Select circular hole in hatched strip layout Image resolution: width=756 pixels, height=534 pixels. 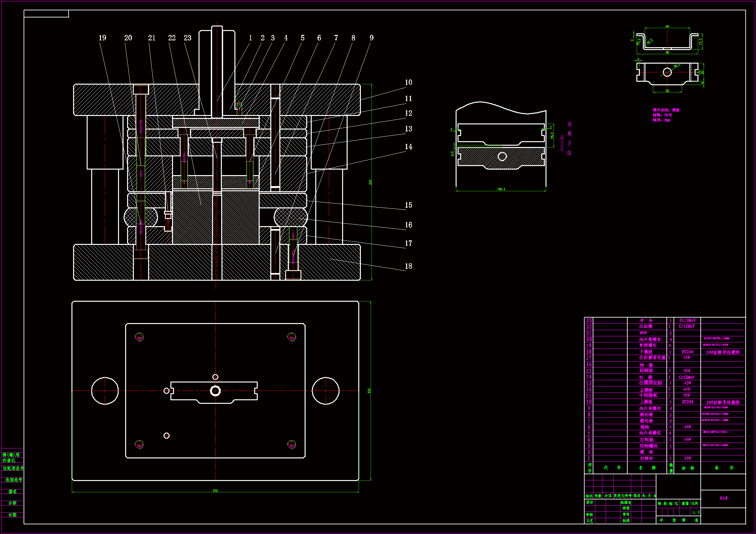[x=502, y=156]
